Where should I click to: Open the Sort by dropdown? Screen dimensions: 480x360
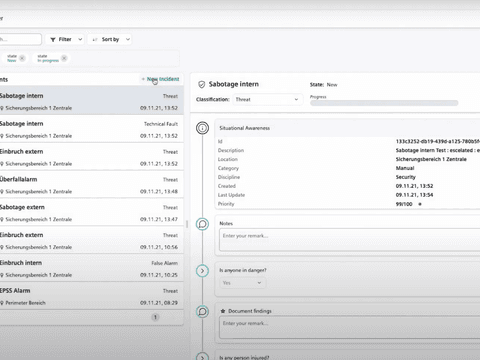click(x=110, y=39)
